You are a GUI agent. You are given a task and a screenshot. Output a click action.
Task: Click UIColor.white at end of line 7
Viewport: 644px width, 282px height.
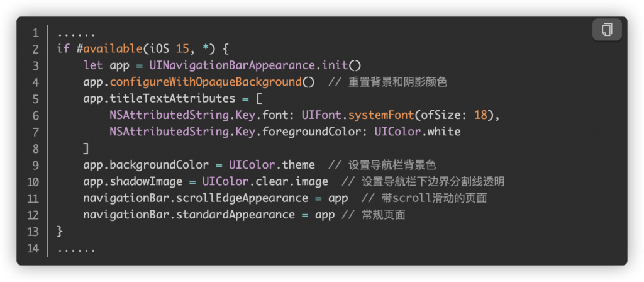(x=418, y=132)
